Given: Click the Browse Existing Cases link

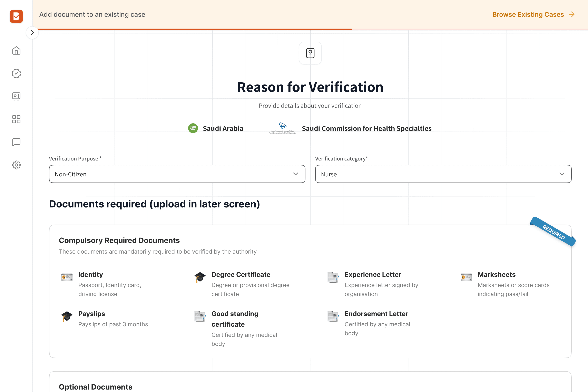Looking at the screenshot, I should [x=528, y=14].
